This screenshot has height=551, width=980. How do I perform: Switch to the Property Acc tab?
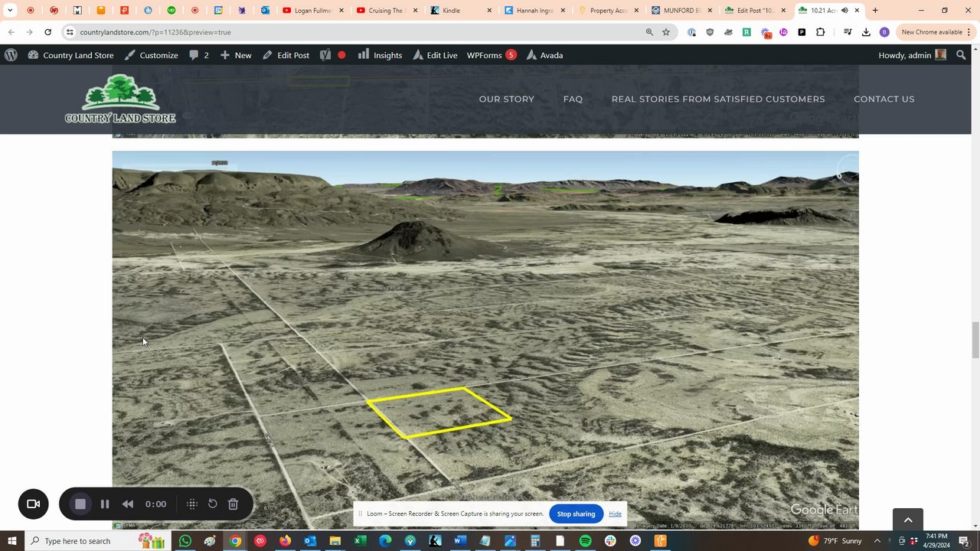point(609,11)
